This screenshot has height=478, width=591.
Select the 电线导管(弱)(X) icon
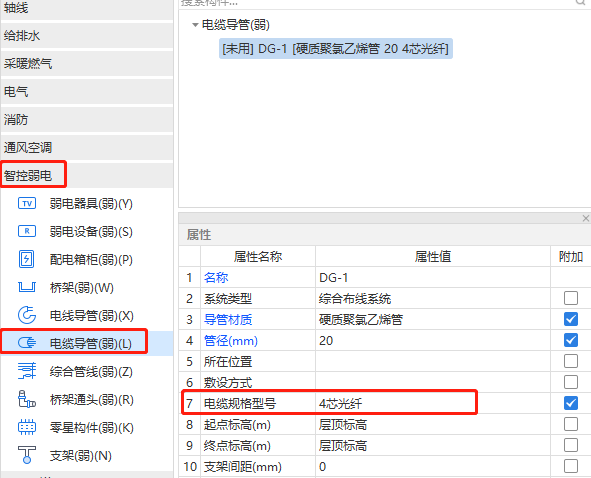click(x=27, y=315)
